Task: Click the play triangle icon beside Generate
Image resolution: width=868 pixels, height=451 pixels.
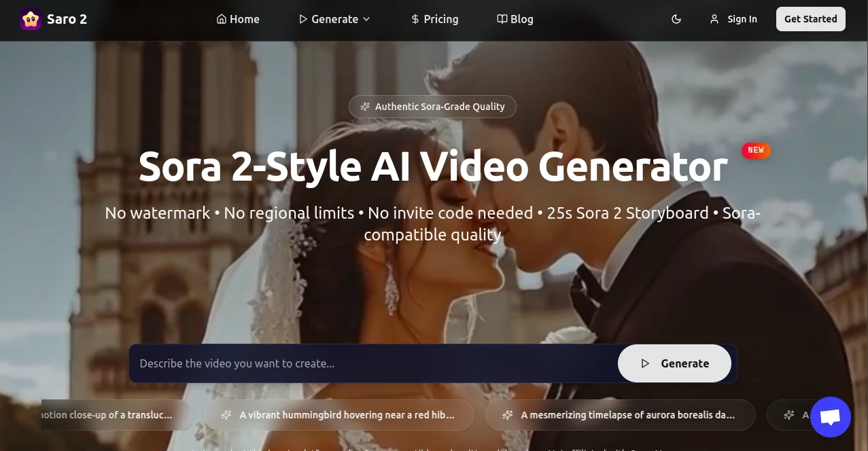Action: (304, 19)
